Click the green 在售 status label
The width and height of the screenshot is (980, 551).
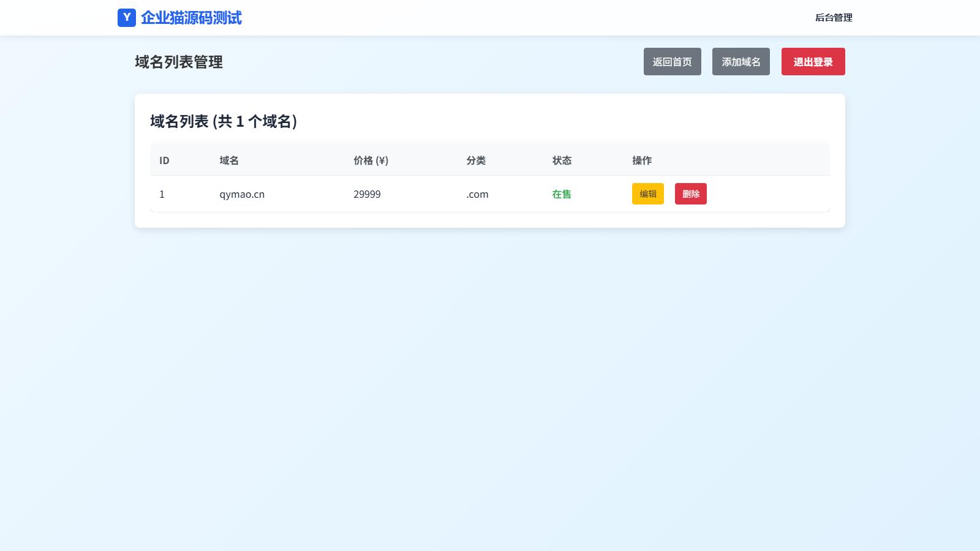(562, 194)
